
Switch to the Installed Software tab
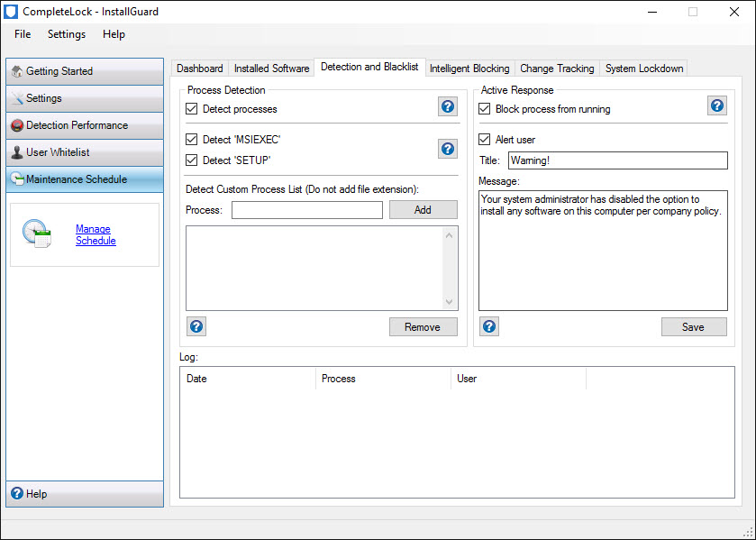[x=271, y=69]
